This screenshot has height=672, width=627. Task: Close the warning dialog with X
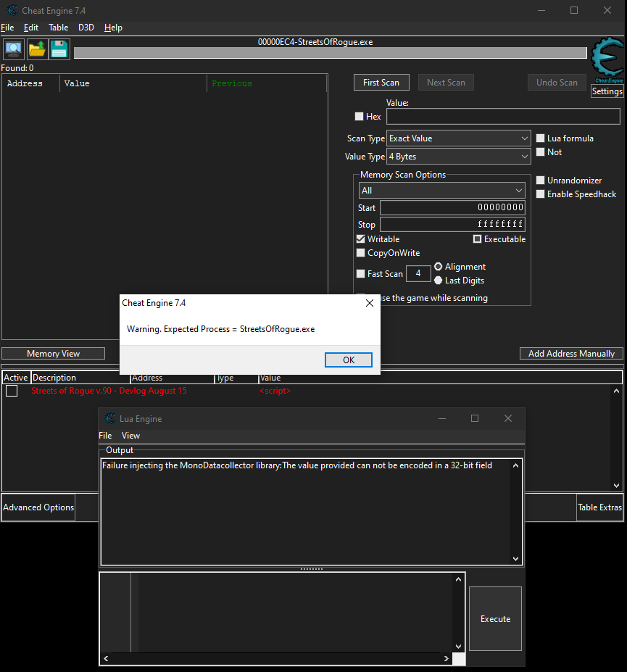pyautogui.click(x=370, y=303)
